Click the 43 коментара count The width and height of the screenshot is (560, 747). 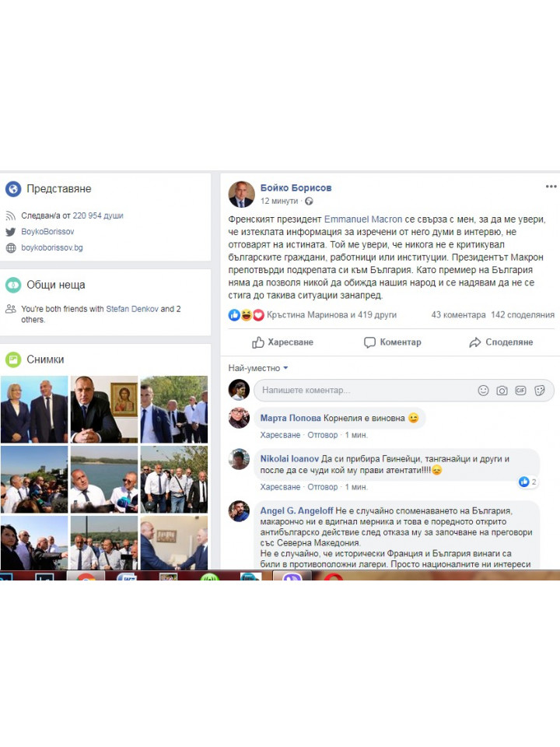tap(458, 315)
